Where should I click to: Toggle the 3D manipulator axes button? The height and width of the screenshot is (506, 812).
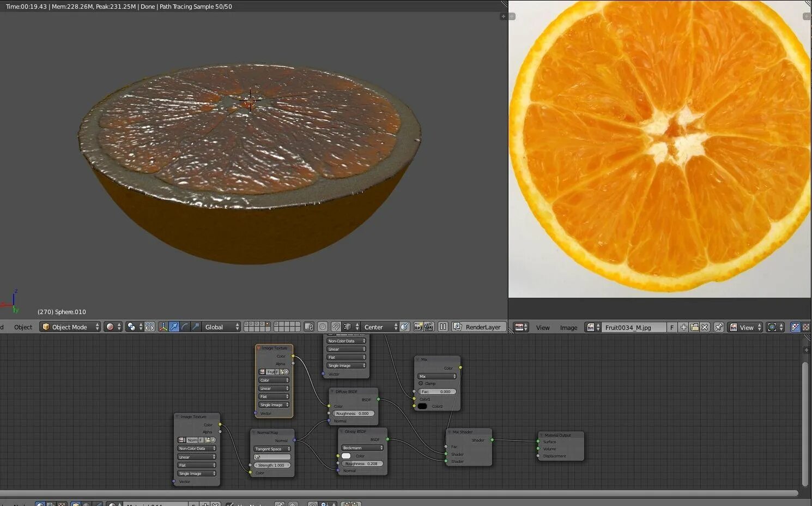163,327
